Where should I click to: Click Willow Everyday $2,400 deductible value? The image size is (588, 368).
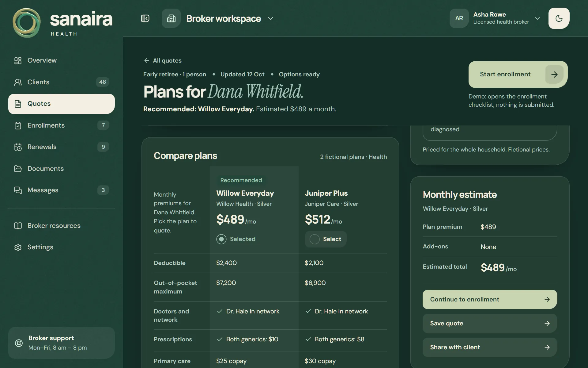226,263
